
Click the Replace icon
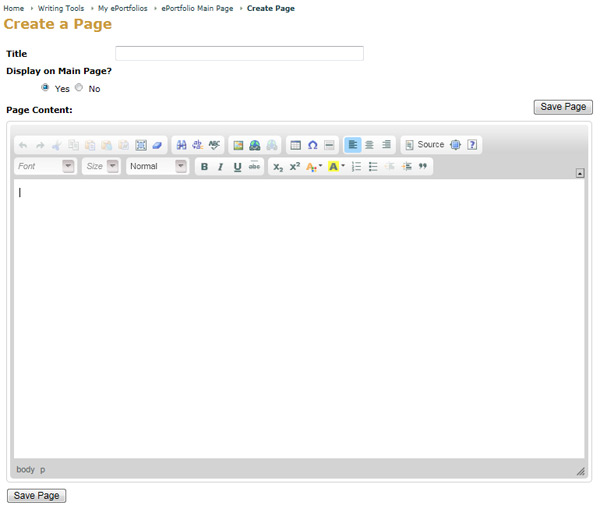(x=198, y=145)
